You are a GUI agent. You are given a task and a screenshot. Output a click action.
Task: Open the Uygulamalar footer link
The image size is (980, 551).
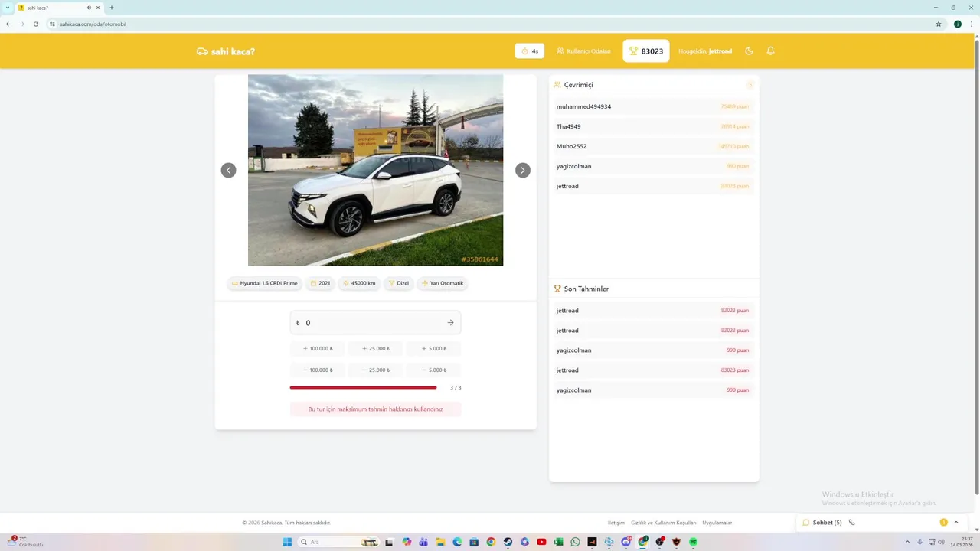click(717, 523)
